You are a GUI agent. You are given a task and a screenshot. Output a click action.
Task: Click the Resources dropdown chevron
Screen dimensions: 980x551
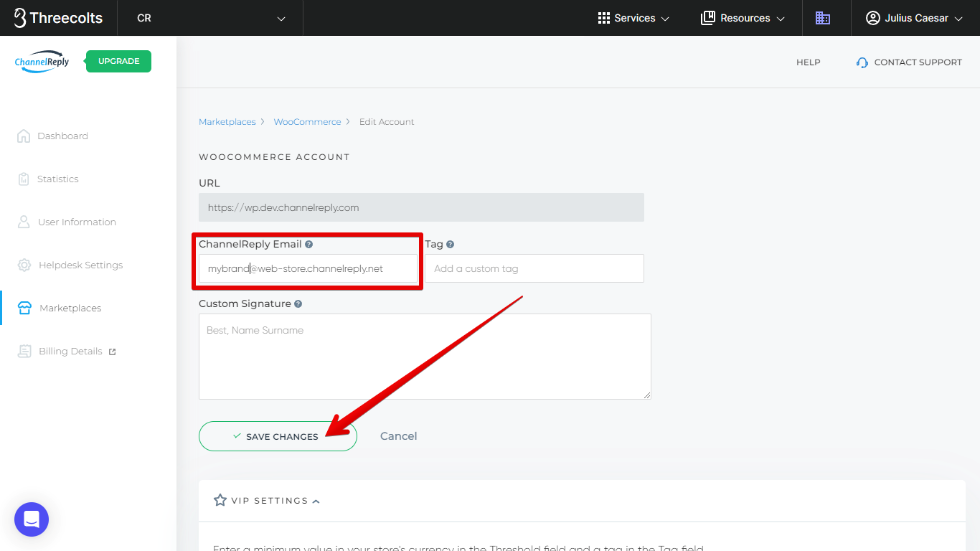coord(781,19)
